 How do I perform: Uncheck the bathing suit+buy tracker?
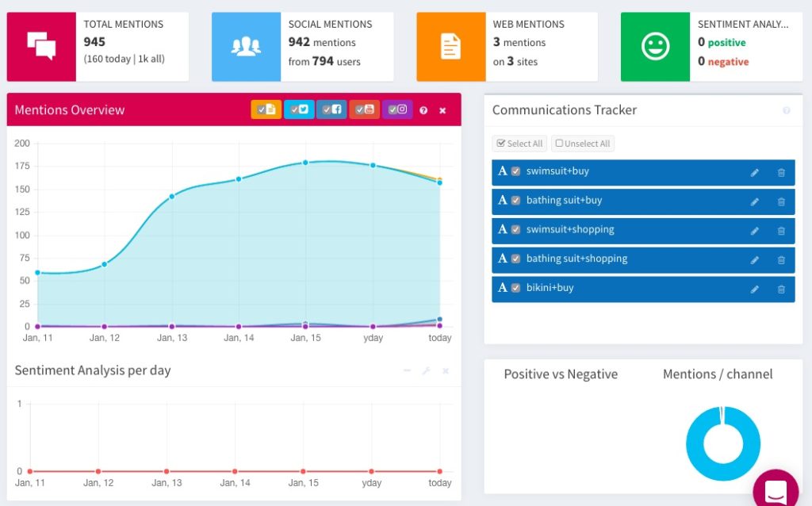point(515,201)
